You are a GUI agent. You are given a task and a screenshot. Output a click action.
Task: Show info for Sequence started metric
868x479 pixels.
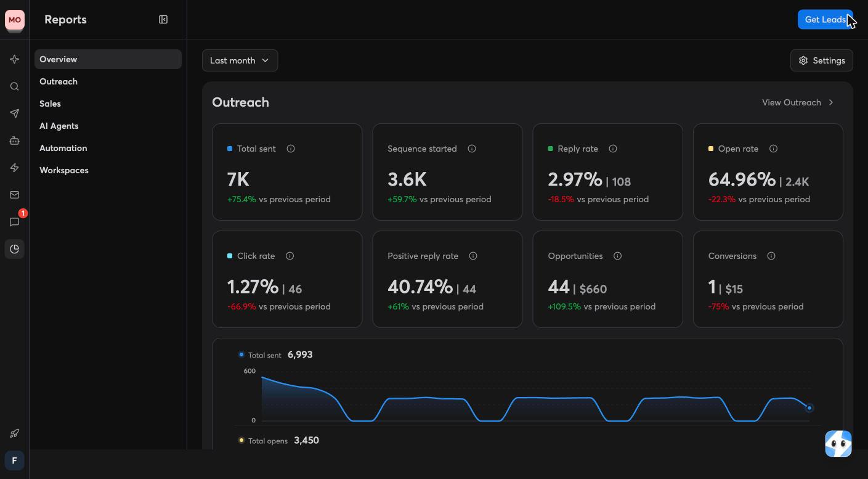pyautogui.click(x=472, y=149)
